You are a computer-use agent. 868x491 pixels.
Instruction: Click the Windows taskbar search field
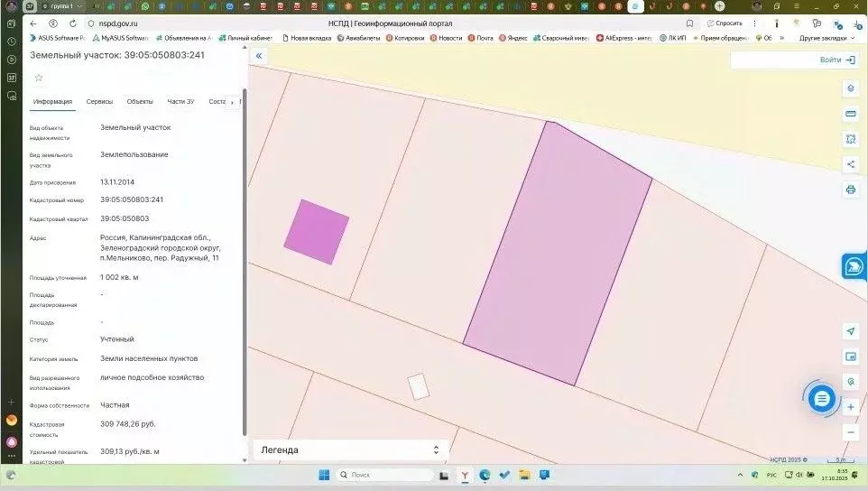(383, 475)
